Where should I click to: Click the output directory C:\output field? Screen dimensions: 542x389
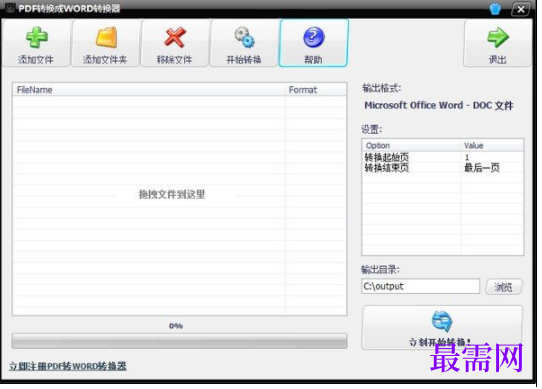coord(421,286)
